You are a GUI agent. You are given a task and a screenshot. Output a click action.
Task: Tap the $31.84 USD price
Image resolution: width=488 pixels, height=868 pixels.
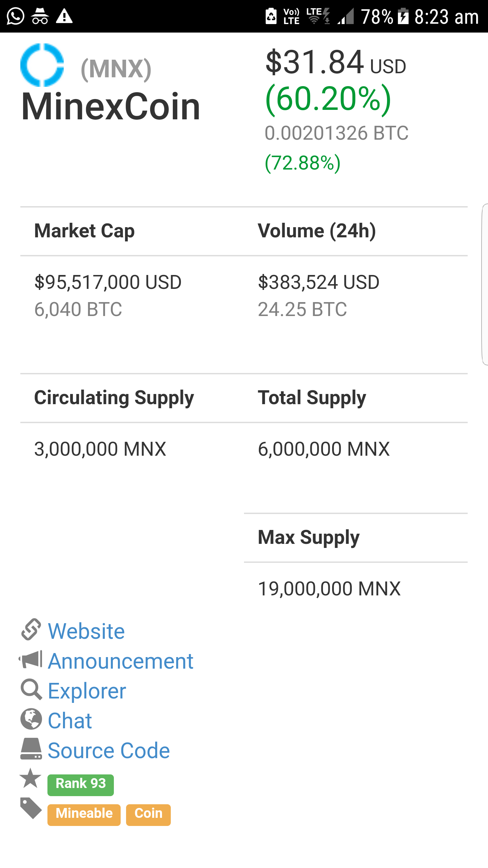tap(335, 63)
